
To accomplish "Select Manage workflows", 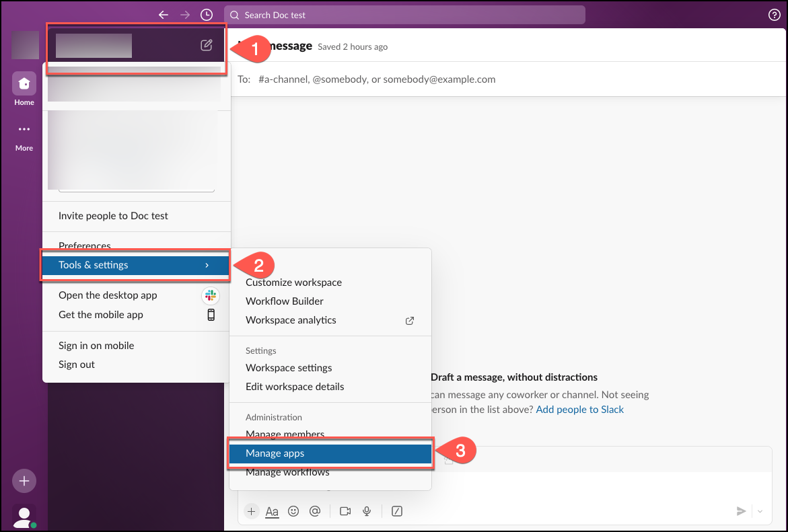I will [x=330, y=472].
